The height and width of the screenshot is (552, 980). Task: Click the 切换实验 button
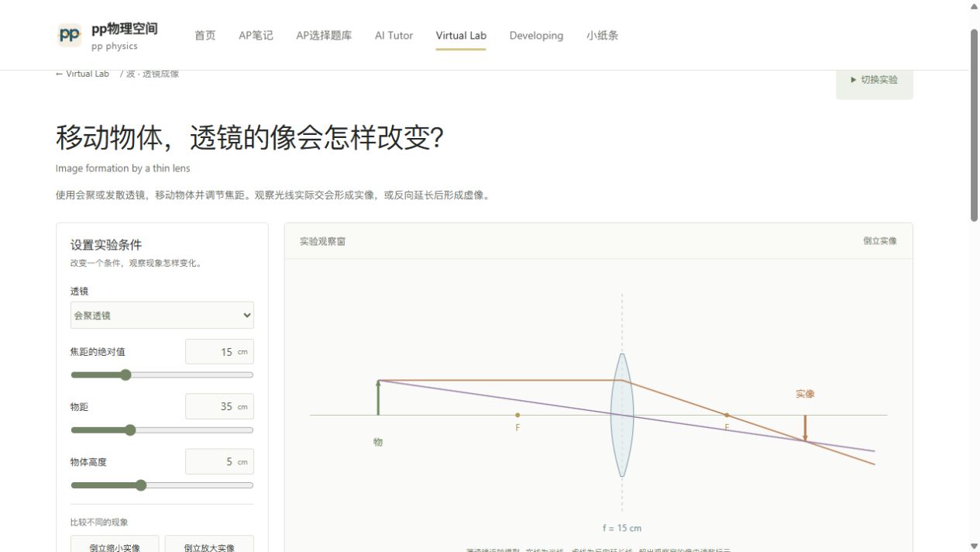coord(874,80)
